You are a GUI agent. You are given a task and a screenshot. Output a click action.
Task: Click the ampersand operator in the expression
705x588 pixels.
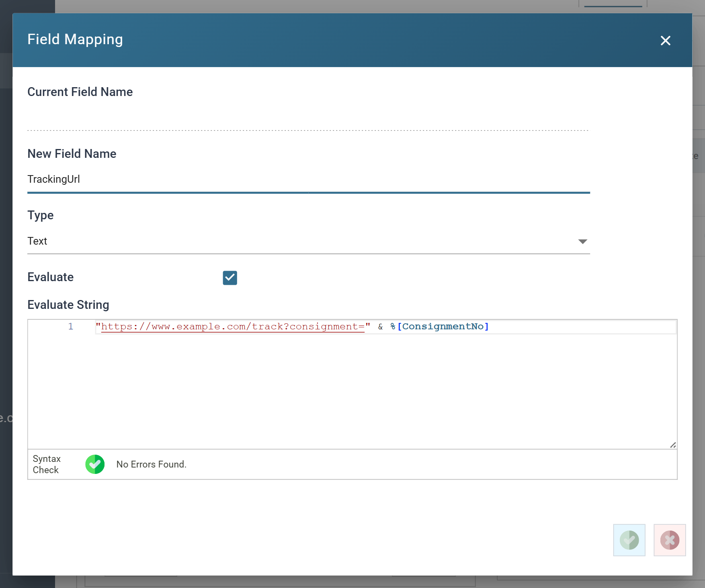click(380, 327)
